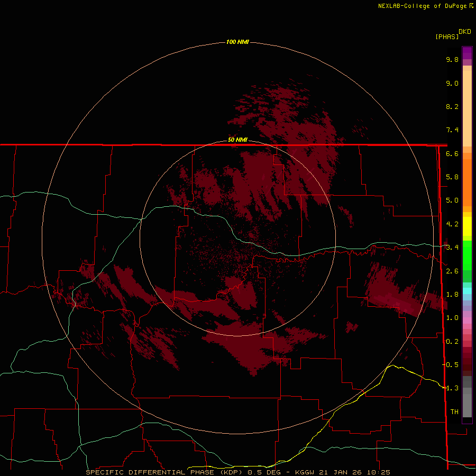476x476 pixels.
Task: Click the 2.6 value on the color scale
Action: [x=452, y=271]
